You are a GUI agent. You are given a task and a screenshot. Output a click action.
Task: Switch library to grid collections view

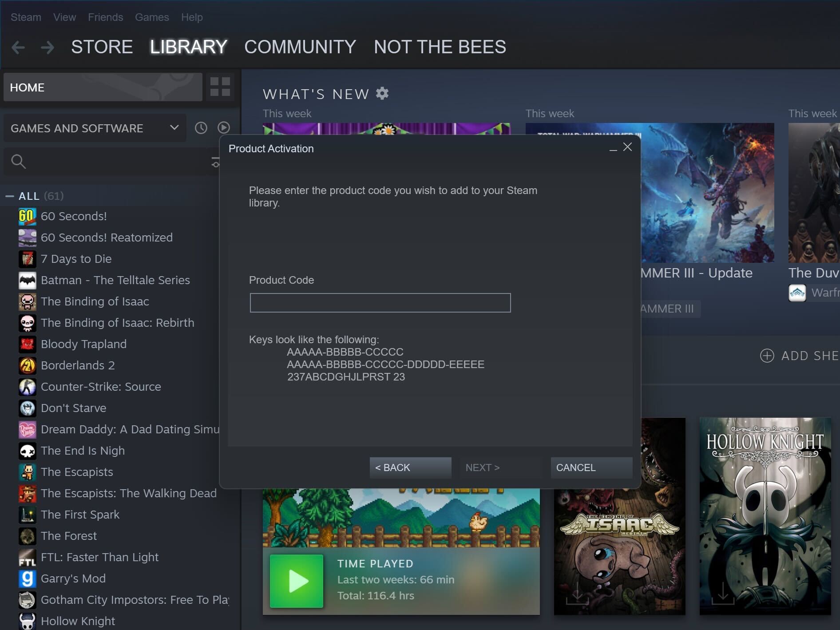220,87
